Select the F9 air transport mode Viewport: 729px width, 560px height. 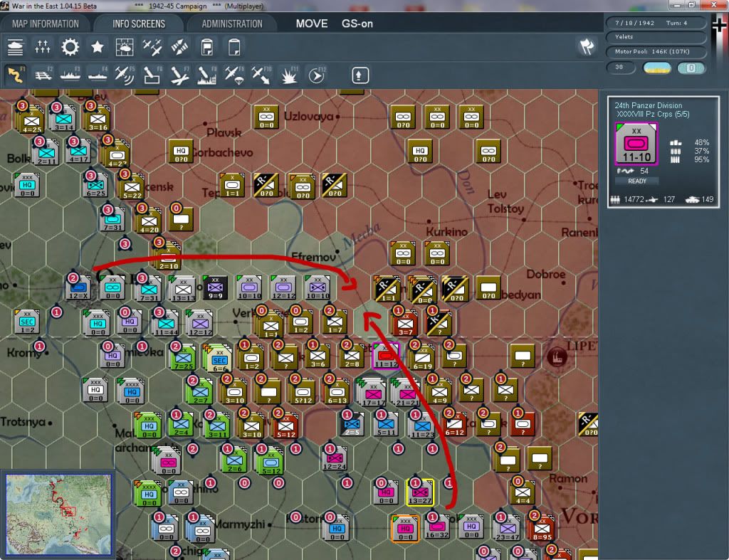[x=234, y=75]
